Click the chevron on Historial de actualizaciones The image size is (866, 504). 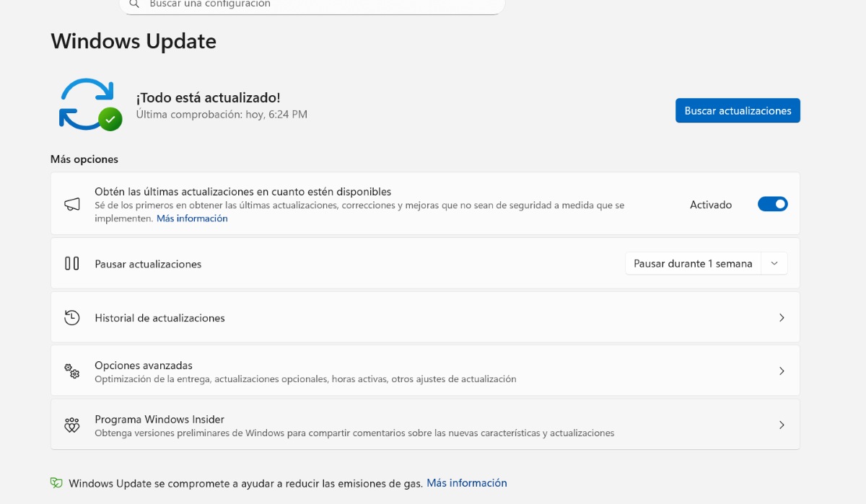point(782,317)
